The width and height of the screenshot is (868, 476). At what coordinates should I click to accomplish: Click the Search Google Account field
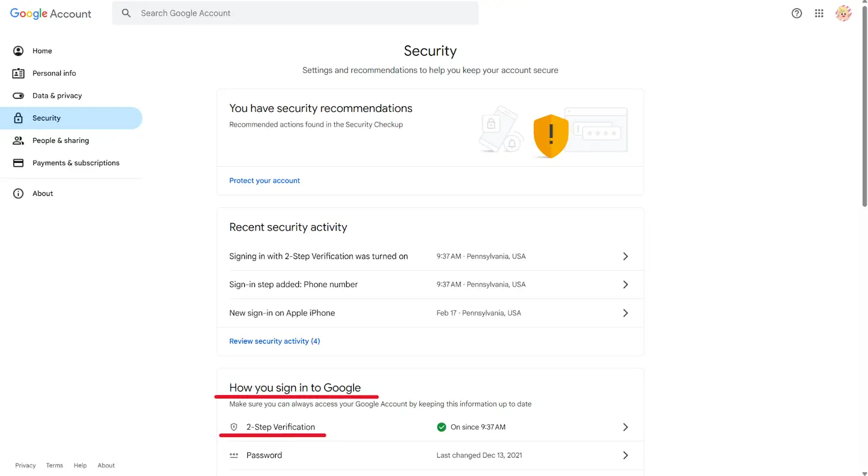click(296, 13)
